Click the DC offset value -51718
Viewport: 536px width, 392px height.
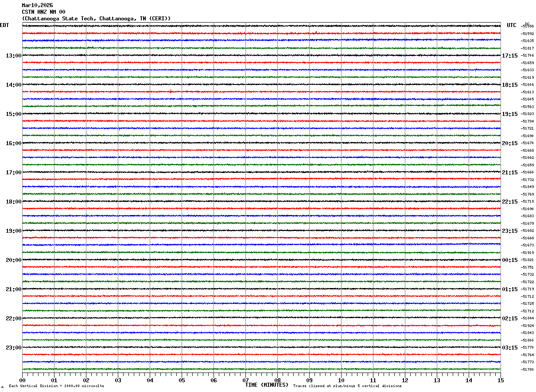click(x=528, y=202)
